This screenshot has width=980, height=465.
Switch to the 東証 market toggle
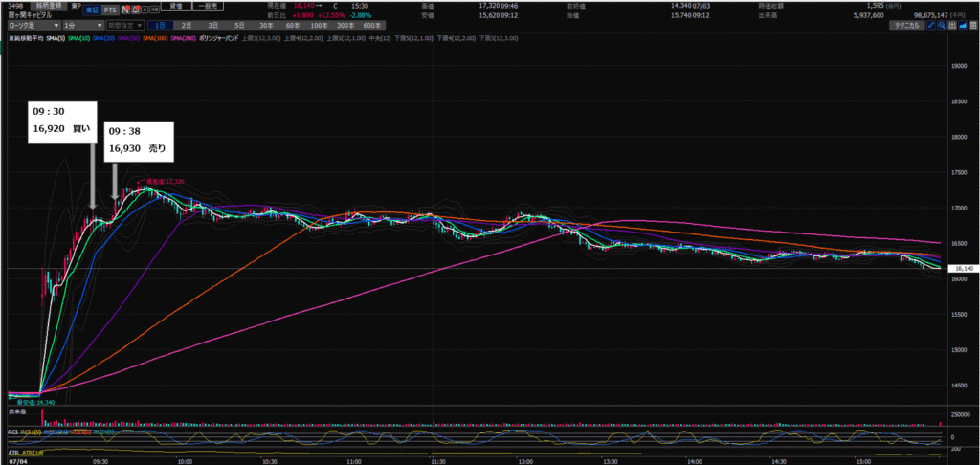tap(93, 10)
